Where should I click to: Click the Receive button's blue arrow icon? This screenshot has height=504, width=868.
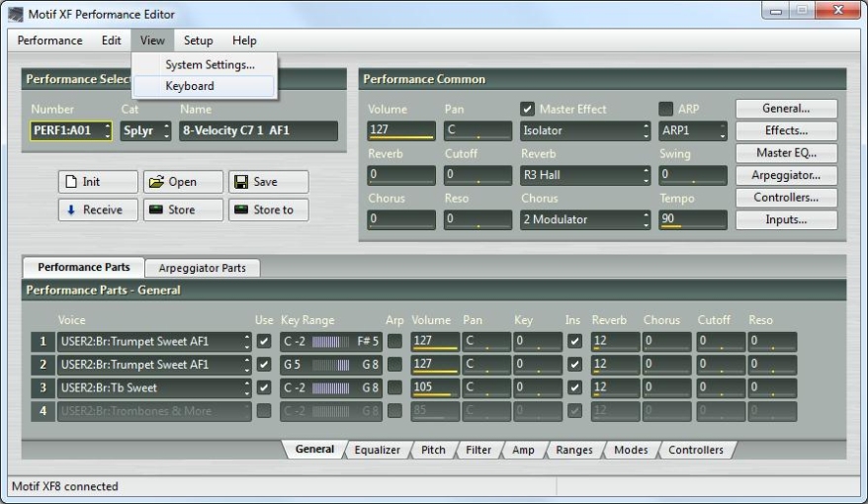pyautogui.click(x=71, y=210)
